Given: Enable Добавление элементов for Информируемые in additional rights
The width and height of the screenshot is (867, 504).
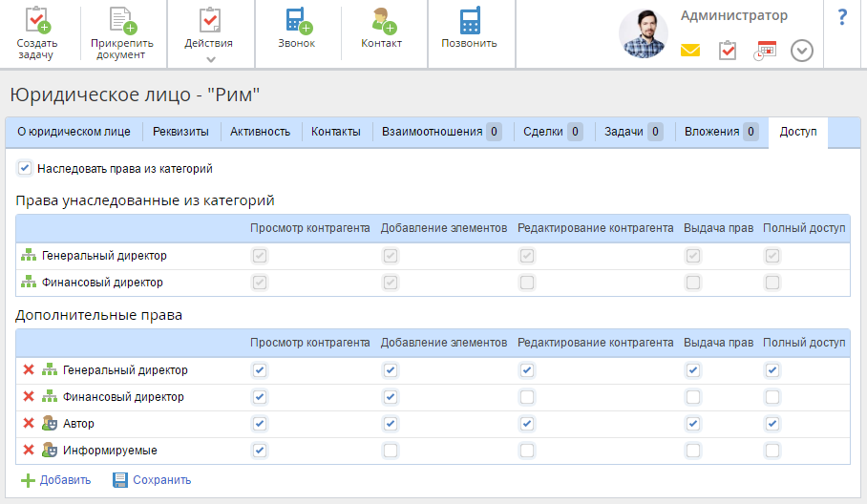Looking at the screenshot, I should point(390,451).
